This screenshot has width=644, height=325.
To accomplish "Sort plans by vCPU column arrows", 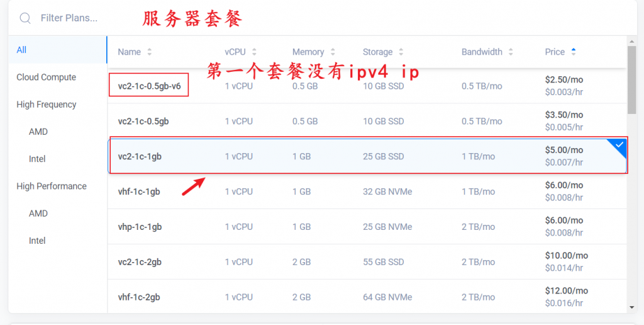I will (x=253, y=52).
